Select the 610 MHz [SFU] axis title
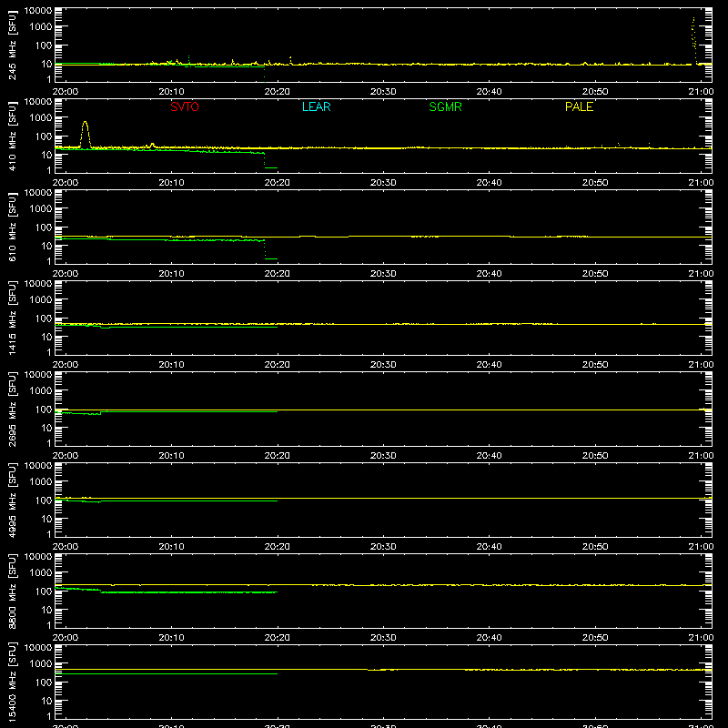The width and height of the screenshot is (728, 728). (x=12, y=227)
